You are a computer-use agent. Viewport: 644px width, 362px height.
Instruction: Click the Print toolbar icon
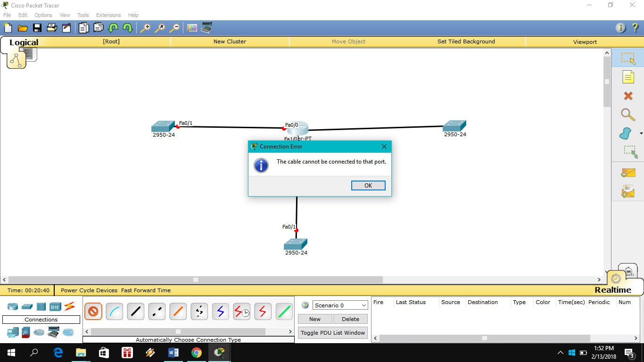tap(52, 28)
